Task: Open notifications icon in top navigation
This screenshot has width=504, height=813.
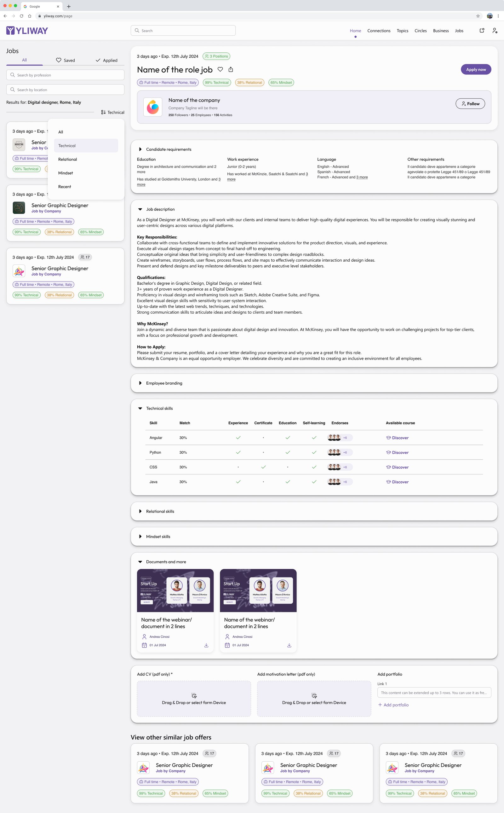Action: coord(482,31)
